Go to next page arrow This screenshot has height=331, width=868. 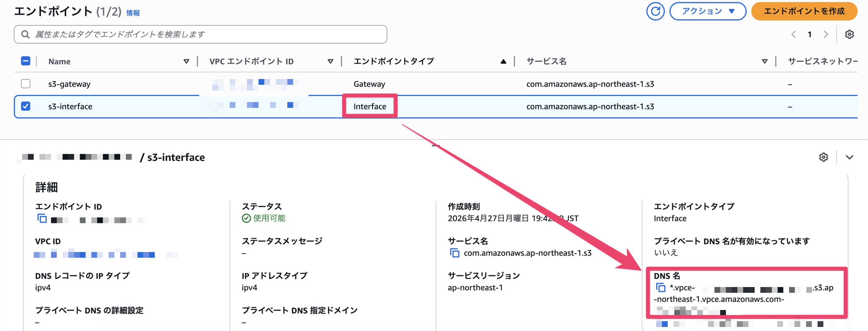pos(826,34)
